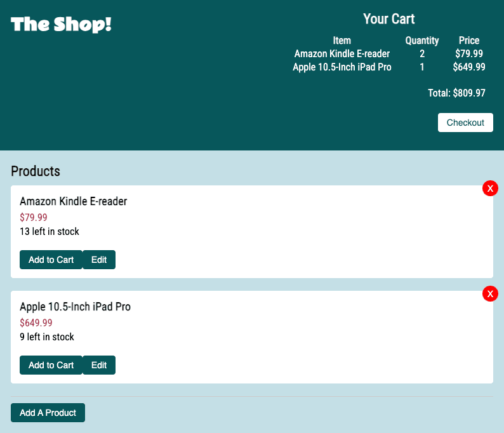
Task: Click Amazon Kindle E-reader product card title
Action: point(73,201)
